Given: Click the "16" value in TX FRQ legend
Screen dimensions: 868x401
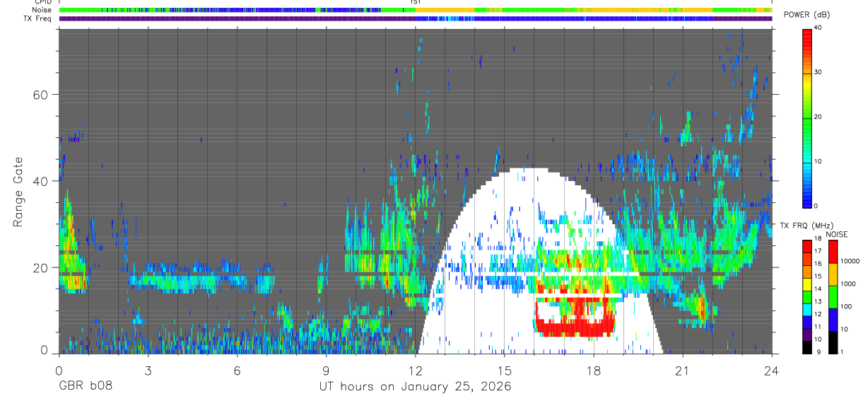Looking at the screenshot, I should pos(818,264).
